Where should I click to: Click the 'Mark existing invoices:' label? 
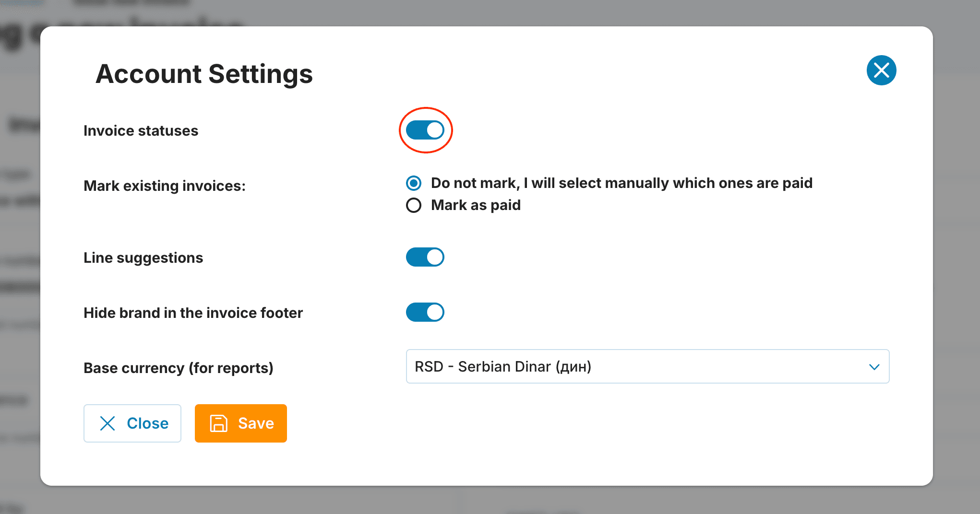tap(165, 186)
